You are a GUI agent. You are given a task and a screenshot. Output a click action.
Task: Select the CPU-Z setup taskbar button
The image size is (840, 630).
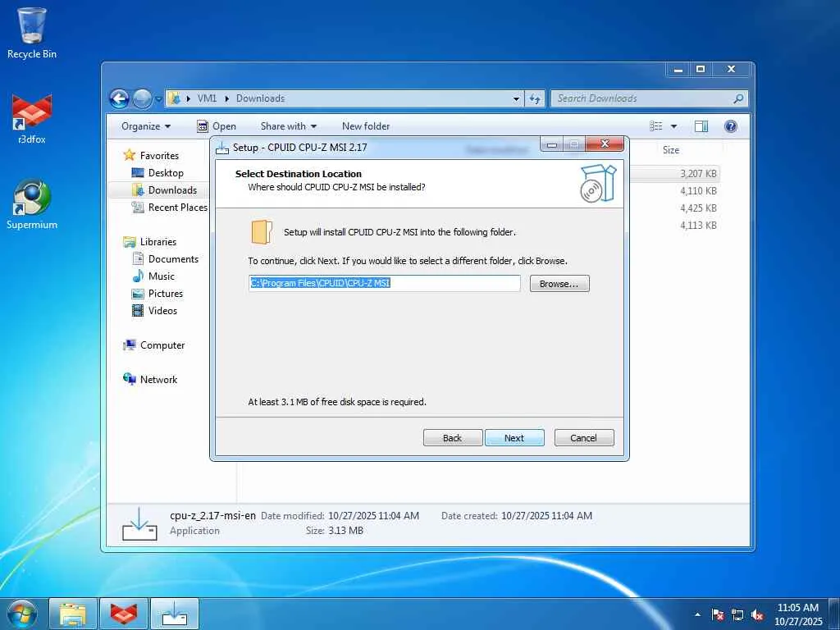175,614
